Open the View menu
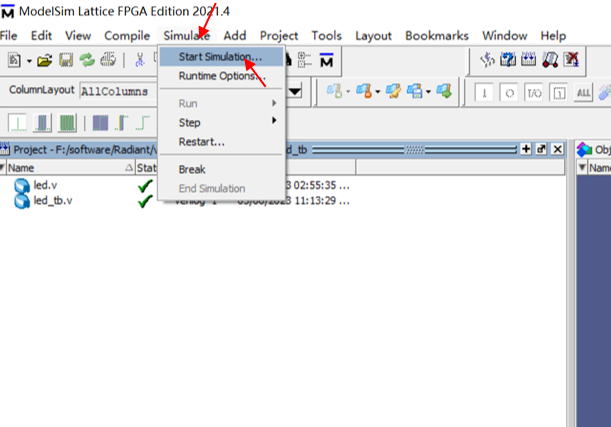The image size is (611, 427). coord(78,36)
